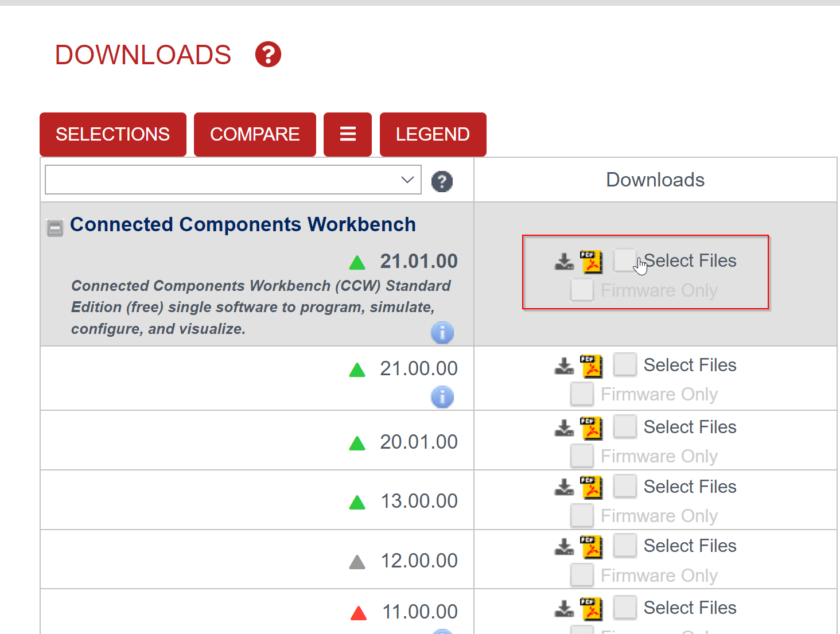The width and height of the screenshot is (840, 634).
Task: Click the SELECTIONS button
Action: 113,134
